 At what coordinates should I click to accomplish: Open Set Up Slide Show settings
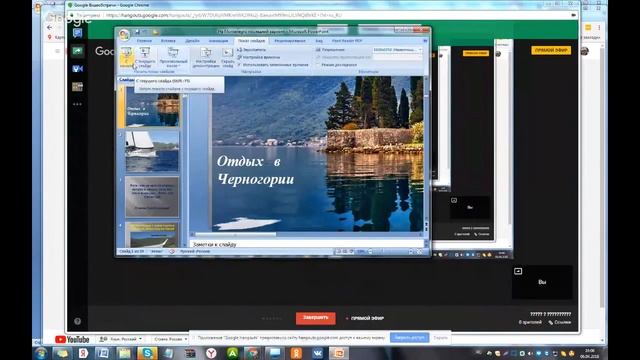click(206, 57)
